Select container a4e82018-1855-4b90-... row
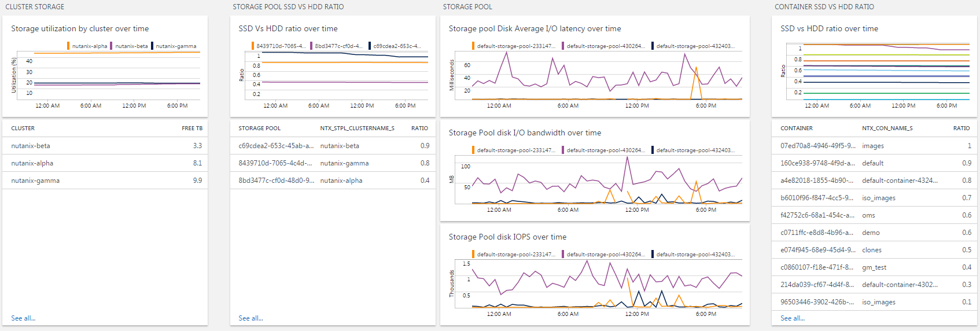Viewport: 980px width, 331px height. [875, 181]
